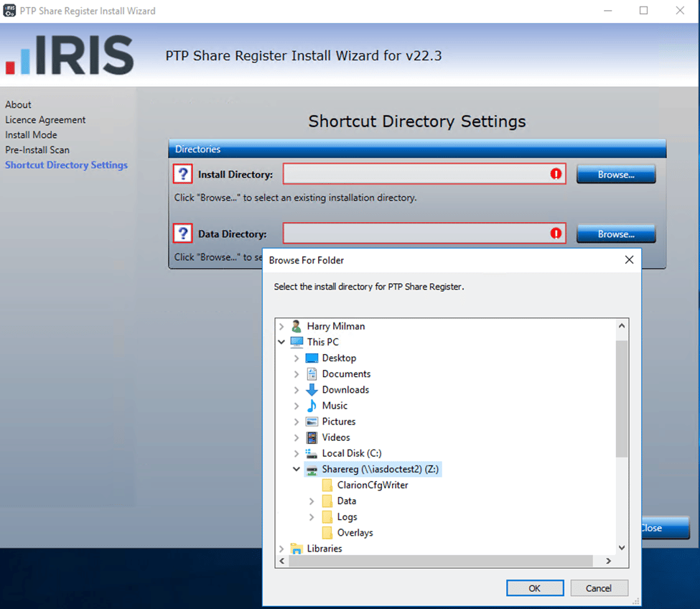
Task: Click the wizard Close button
Action: point(665,528)
